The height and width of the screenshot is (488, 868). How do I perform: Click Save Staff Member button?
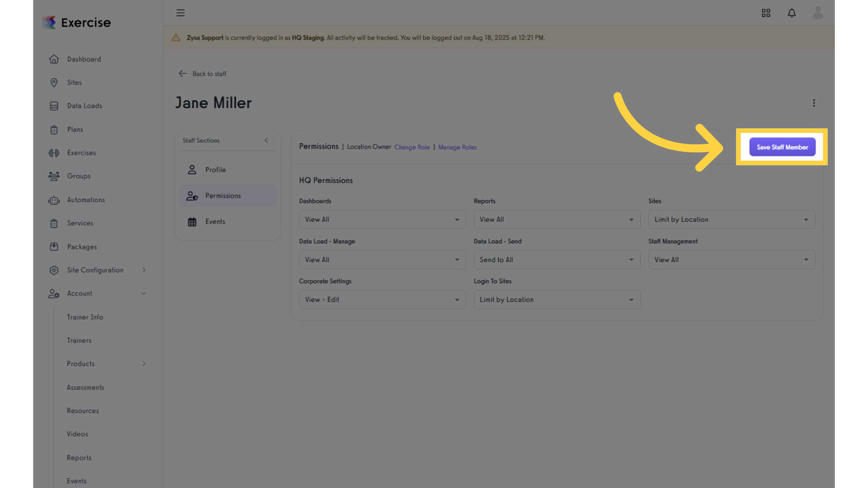tap(782, 147)
